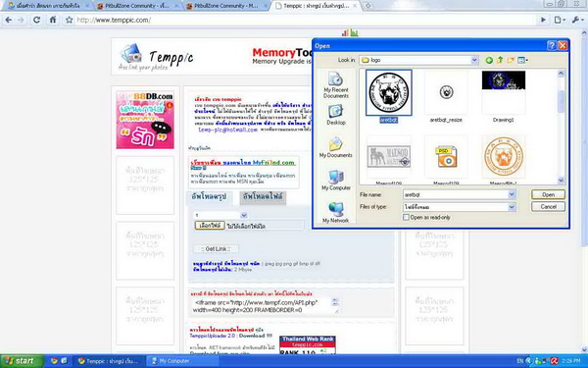
Task: Select the orange pitbull logo thumbnail
Action: 504,157
